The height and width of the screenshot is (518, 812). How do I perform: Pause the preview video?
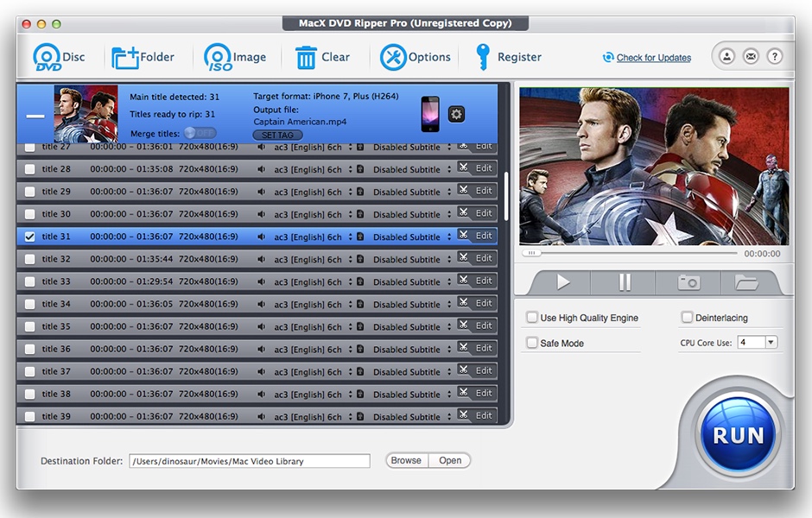point(625,282)
